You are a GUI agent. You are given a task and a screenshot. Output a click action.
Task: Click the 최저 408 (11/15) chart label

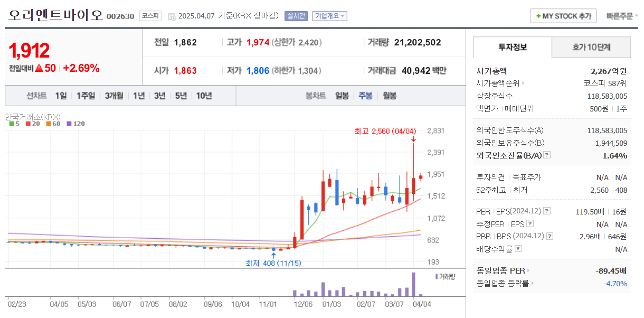click(x=273, y=263)
